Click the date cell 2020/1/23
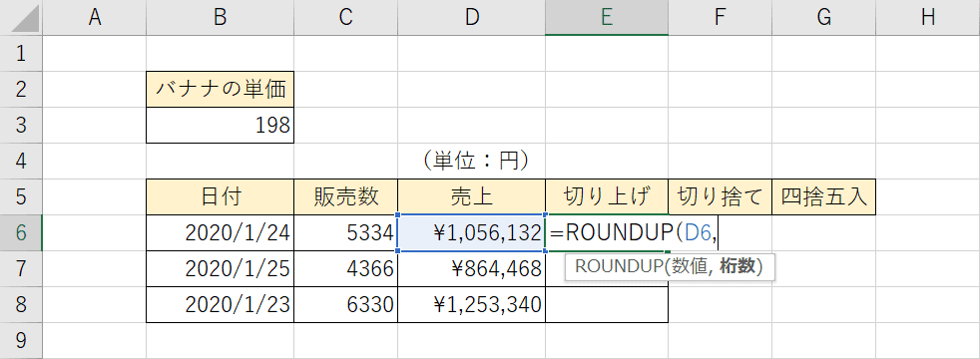 click(220, 305)
